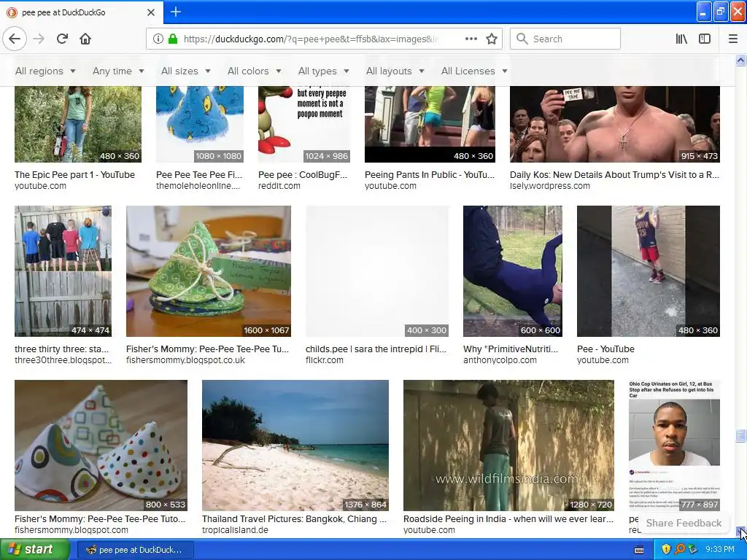747x560 pixels.
Task: Click the scrollbar down arrow
Action: pyautogui.click(x=740, y=532)
